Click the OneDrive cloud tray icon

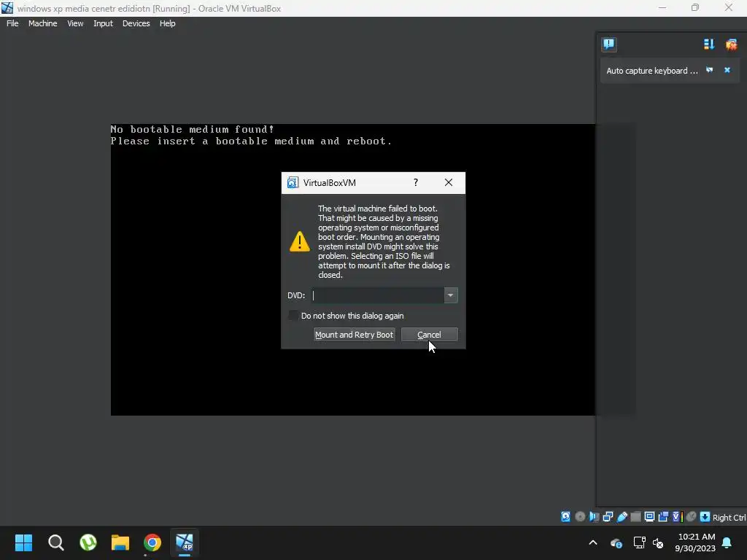tap(616, 542)
